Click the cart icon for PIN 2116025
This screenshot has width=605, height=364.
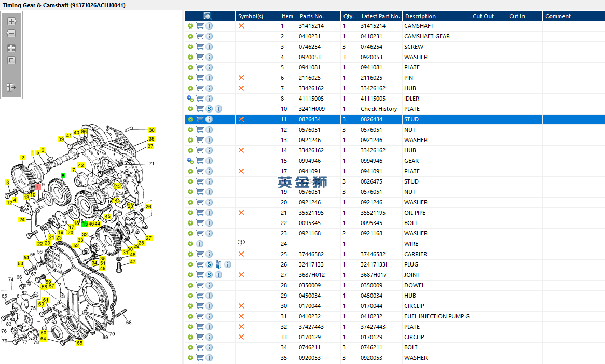[200, 77]
